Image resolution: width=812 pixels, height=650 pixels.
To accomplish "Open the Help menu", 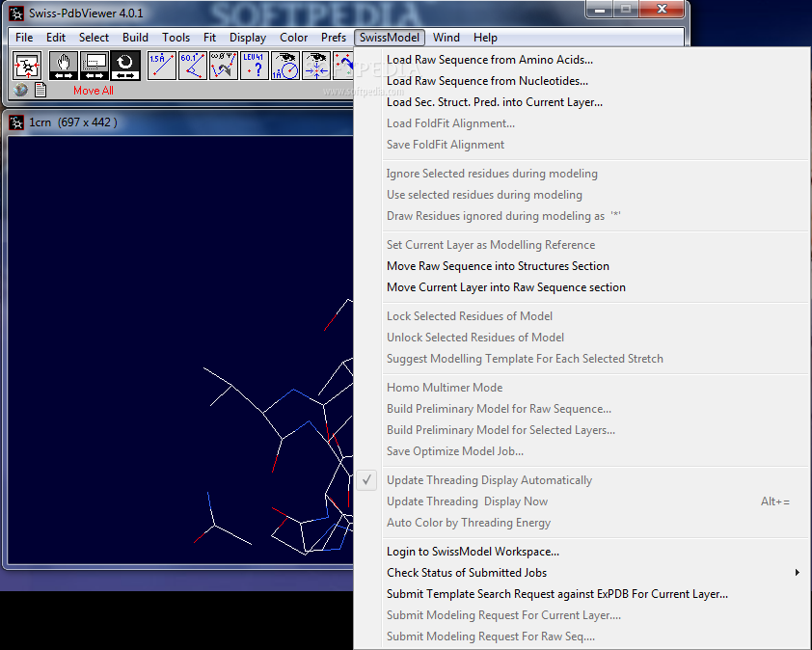I will click(485, 38).
